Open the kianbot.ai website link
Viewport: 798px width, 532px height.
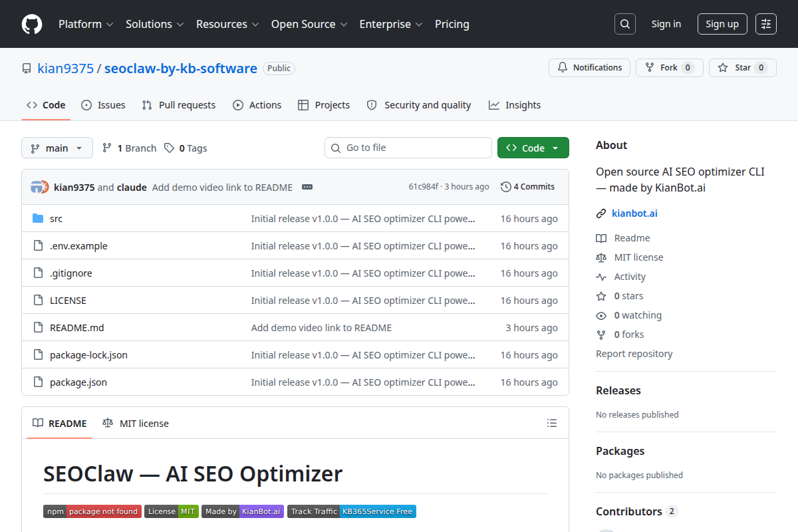[x=634, y=213]
